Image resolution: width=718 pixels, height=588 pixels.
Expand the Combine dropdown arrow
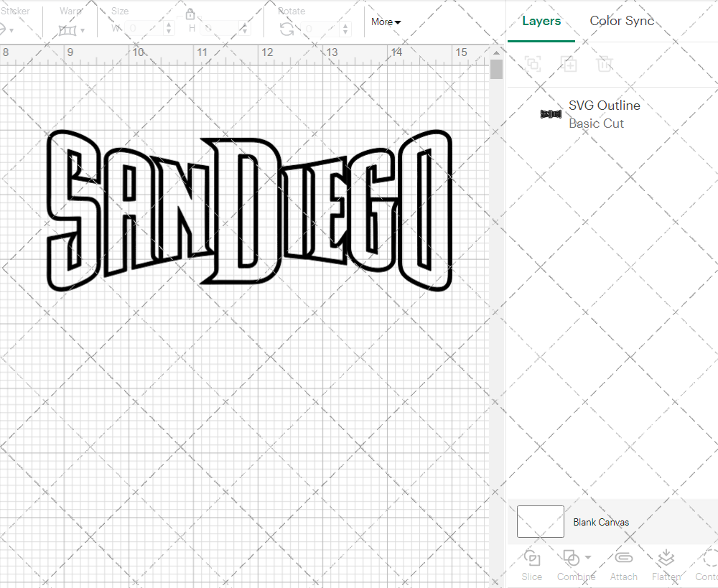click(x=588, y=557)
